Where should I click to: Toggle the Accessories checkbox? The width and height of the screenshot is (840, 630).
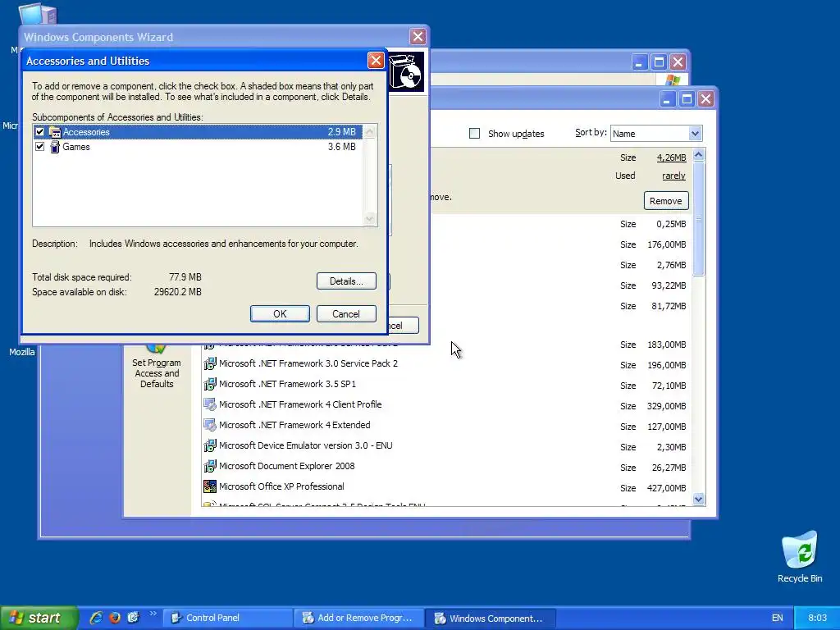click(39, 132)
